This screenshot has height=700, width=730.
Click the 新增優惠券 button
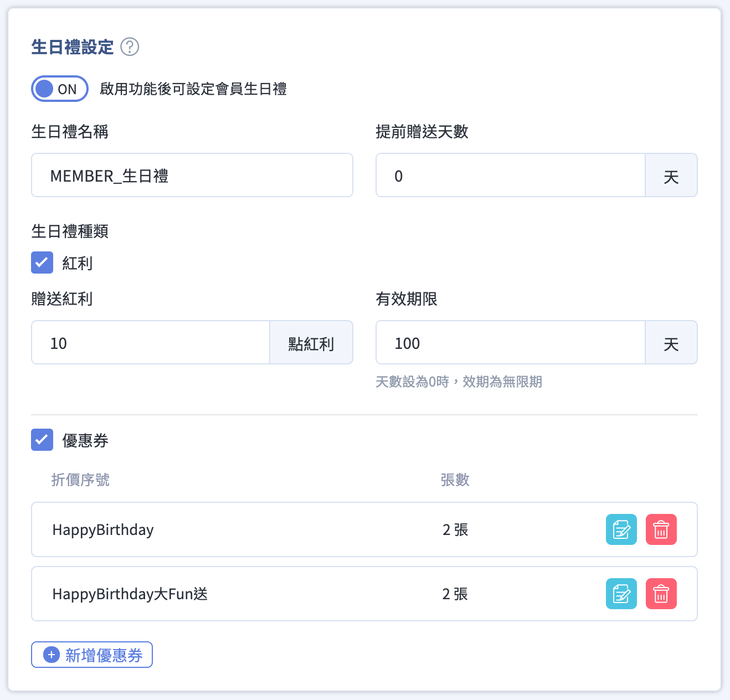(92, 655)
